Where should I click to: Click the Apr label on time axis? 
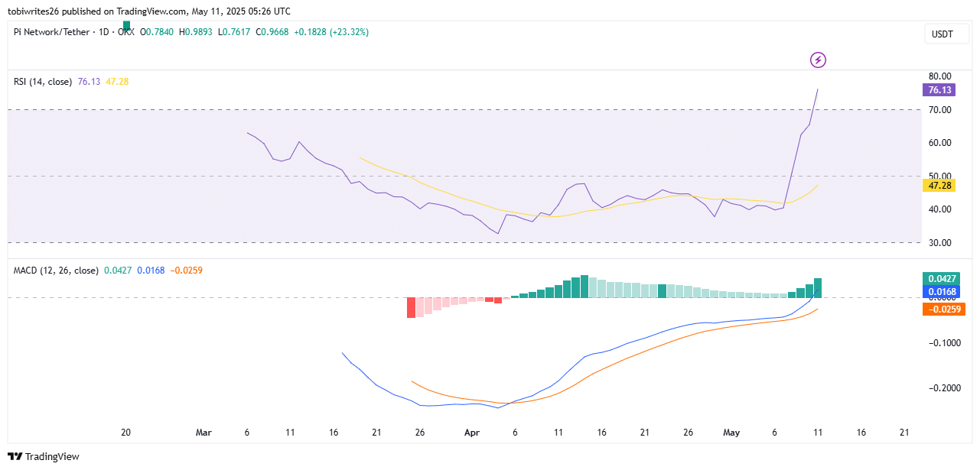pos(472,433)
